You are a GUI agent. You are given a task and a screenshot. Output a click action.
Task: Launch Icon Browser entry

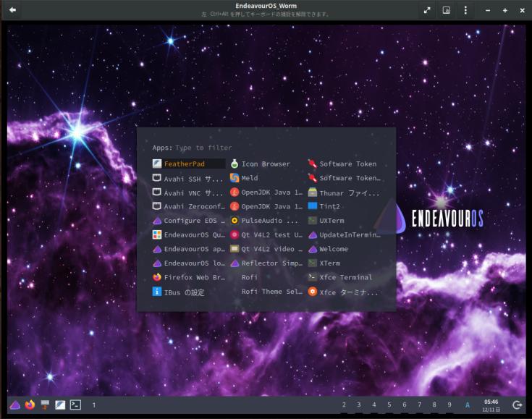[266, 164]
